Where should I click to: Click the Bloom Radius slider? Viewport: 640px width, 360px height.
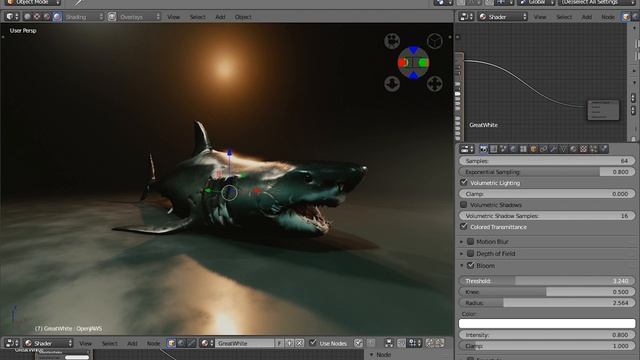547,303
